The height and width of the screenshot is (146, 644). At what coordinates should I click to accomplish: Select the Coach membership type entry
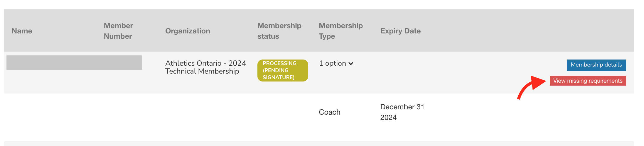pos(330,112)
